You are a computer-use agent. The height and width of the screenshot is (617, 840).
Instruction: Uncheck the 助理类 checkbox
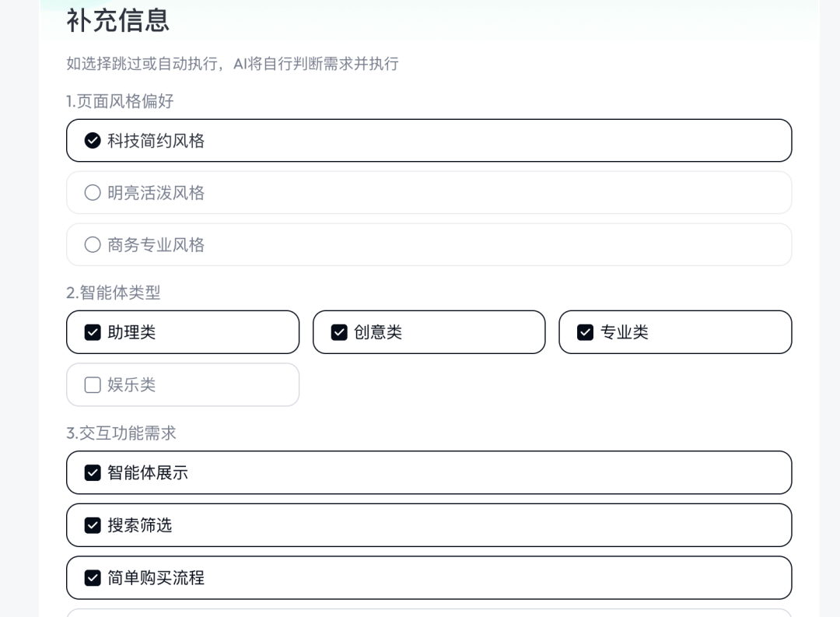[x=93, y=332]
